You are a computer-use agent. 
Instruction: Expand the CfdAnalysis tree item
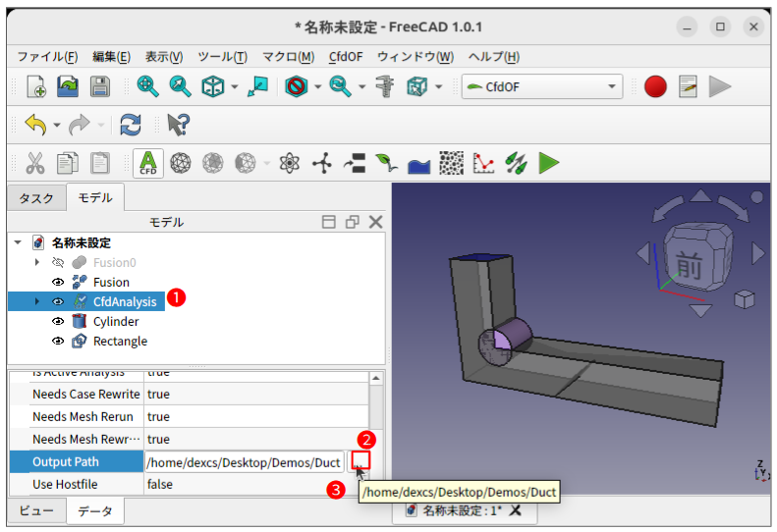(37, 301)
